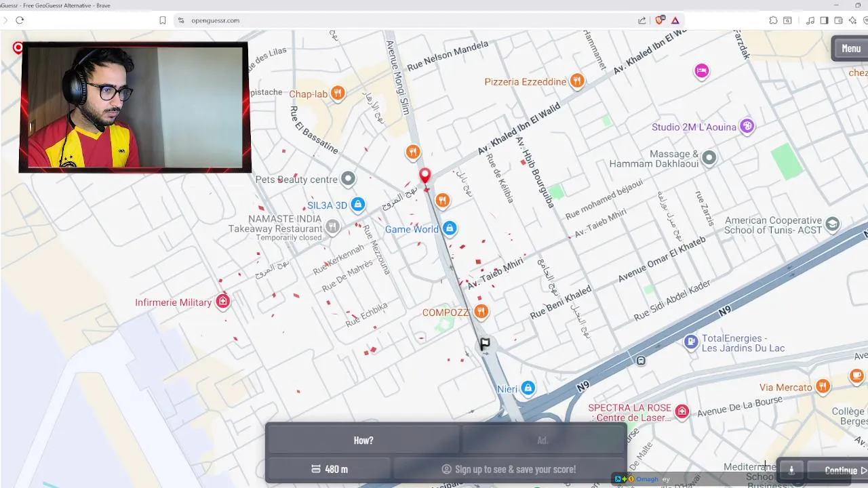Open Massage & Hammam Dakhlaoui marker
The width and height of the screenshot is (868, 488).
(x=709, y=158)
